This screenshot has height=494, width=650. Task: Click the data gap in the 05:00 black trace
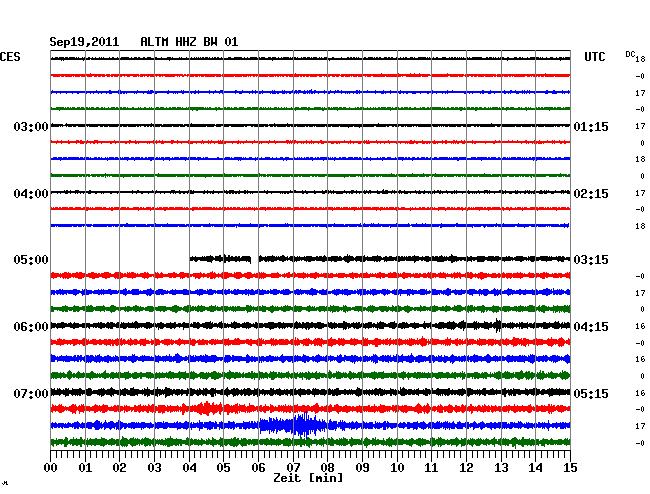(255, 259)
